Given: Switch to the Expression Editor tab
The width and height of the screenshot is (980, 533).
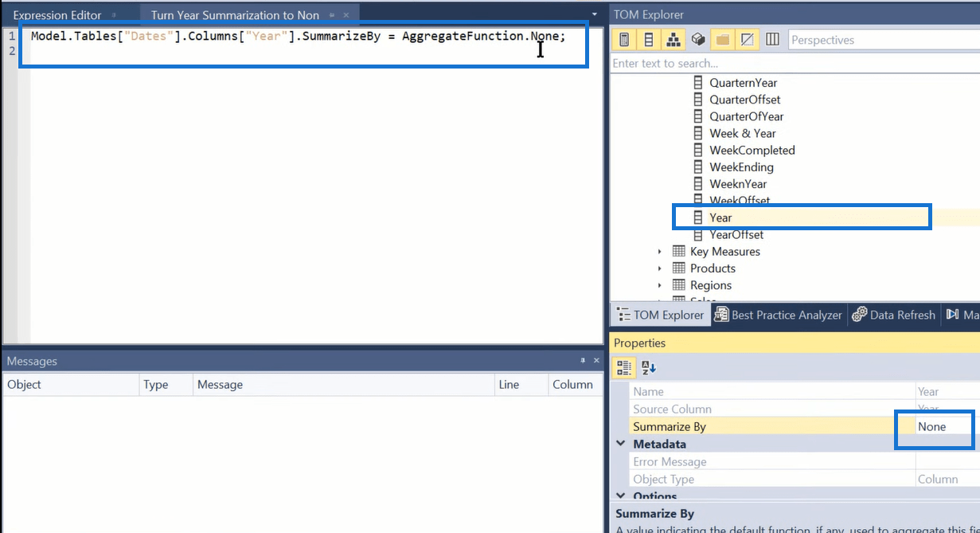Looking at the screenshot, I should [57, 15].
